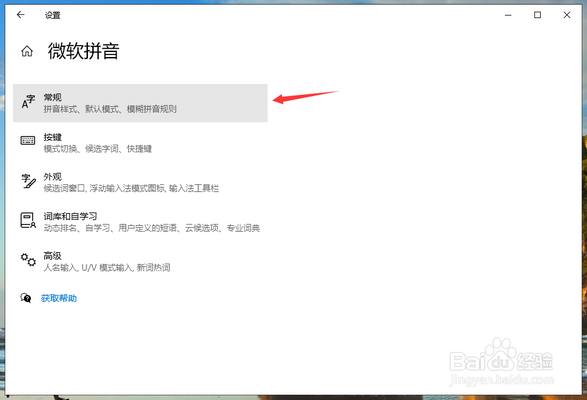The image size is (587, 400).
Task: Maximize the Settings window
Action: click(537, 15)
